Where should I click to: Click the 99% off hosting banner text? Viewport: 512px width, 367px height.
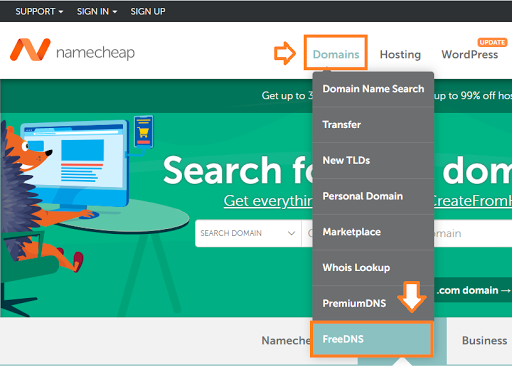coord(473,96)
